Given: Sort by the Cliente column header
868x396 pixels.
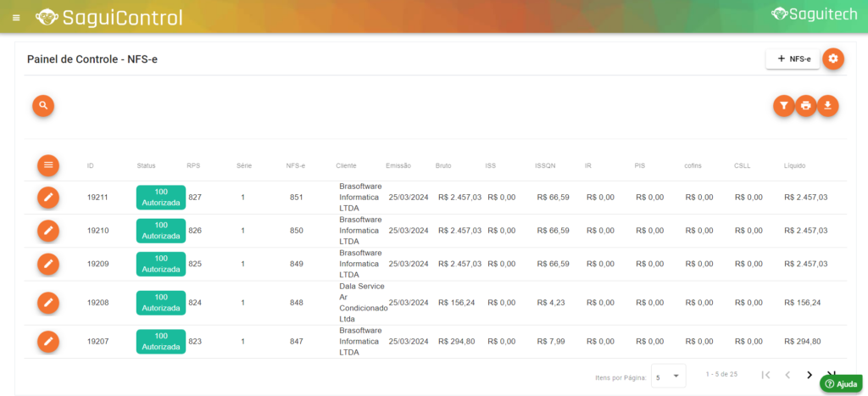Looking at the screenshot, I should pyautogui.click(x=346, y=165).
